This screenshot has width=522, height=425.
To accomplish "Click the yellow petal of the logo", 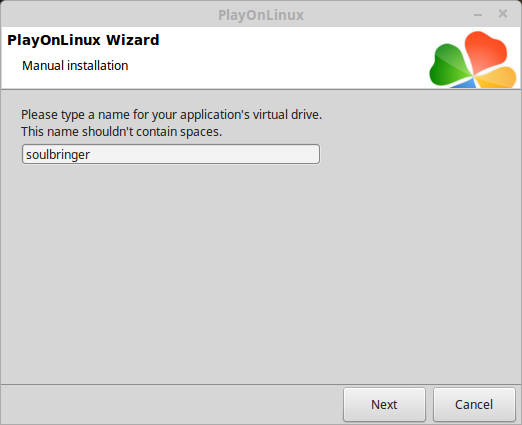I will tap(497, 77).
